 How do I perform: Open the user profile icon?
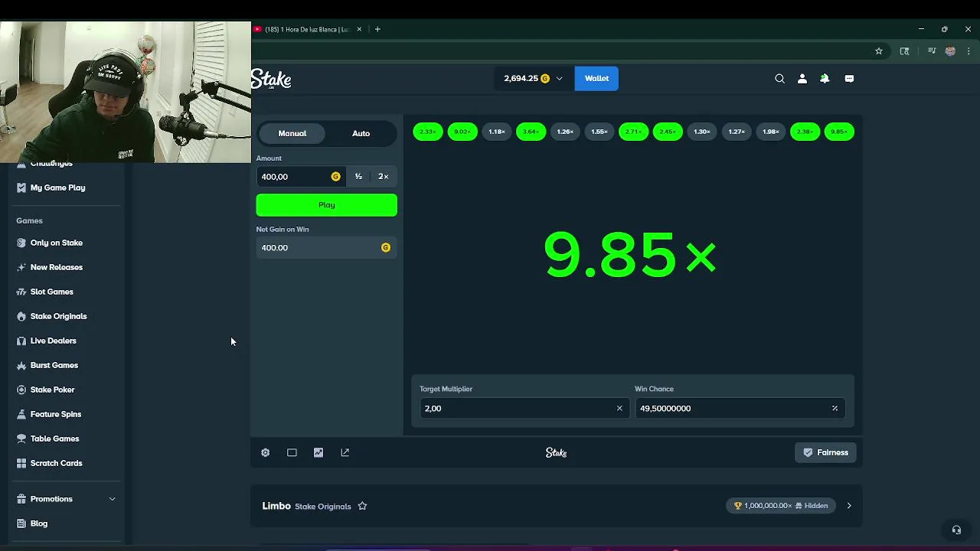click(x=802, y=78)
